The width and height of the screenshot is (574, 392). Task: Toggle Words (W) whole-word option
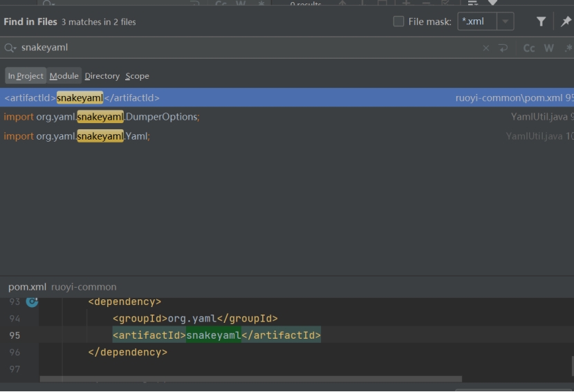pyautogui.click(x=549, y=48)
